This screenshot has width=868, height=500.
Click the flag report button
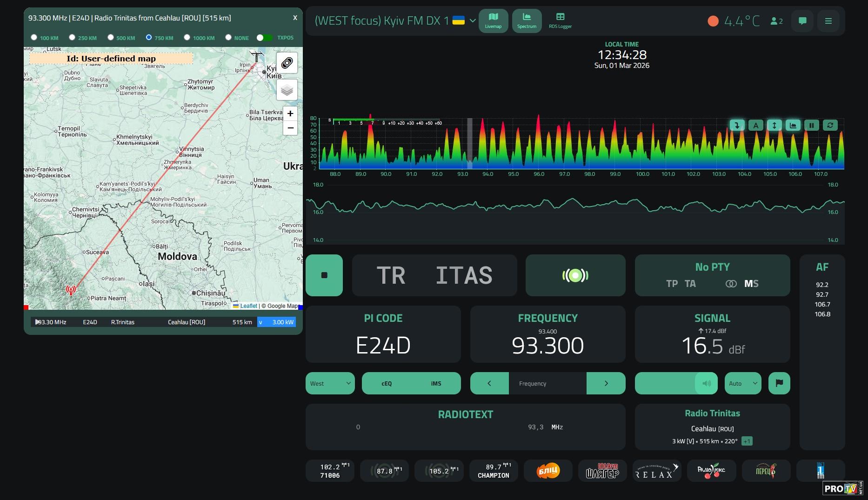(x=779, y=383)
